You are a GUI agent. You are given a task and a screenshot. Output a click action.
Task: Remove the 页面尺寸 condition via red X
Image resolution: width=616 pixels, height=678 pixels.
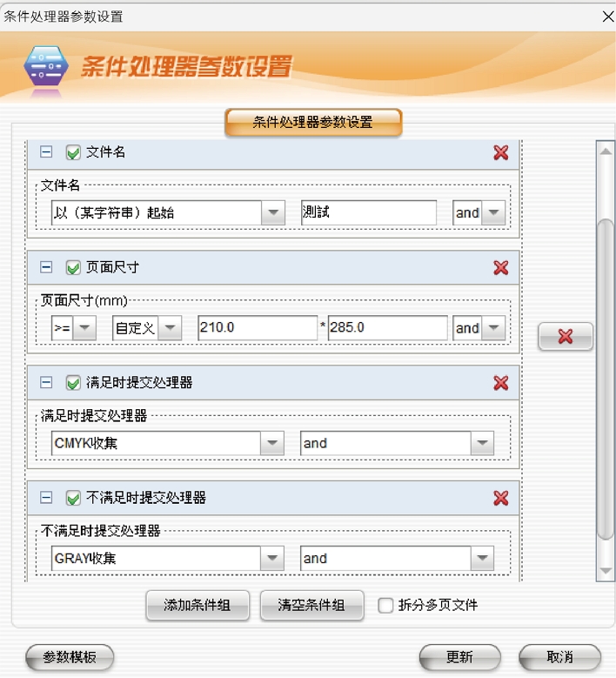tap(500, 267)
